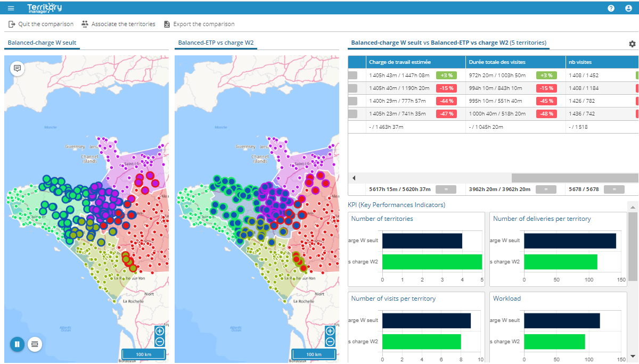Toggle the map layout display button

coord(35,344)
